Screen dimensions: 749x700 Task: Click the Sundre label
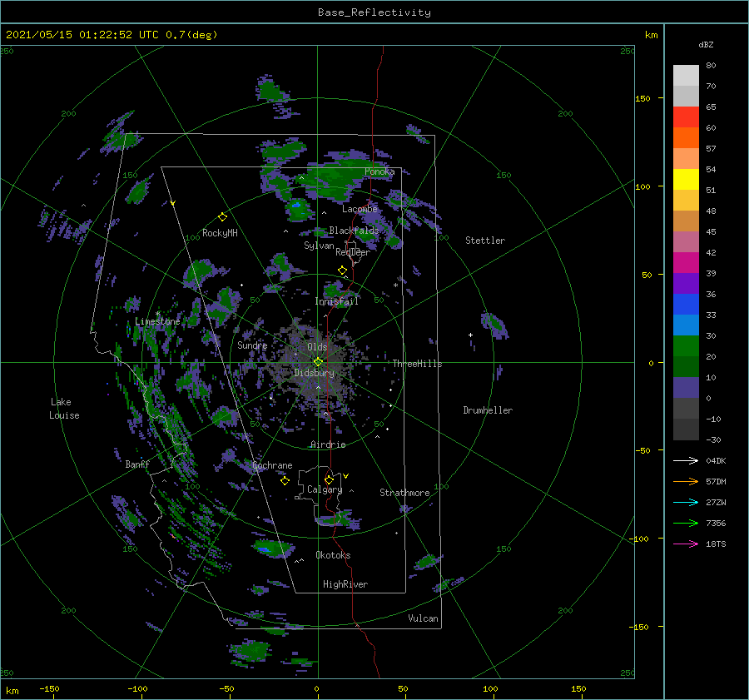(252, 345)
